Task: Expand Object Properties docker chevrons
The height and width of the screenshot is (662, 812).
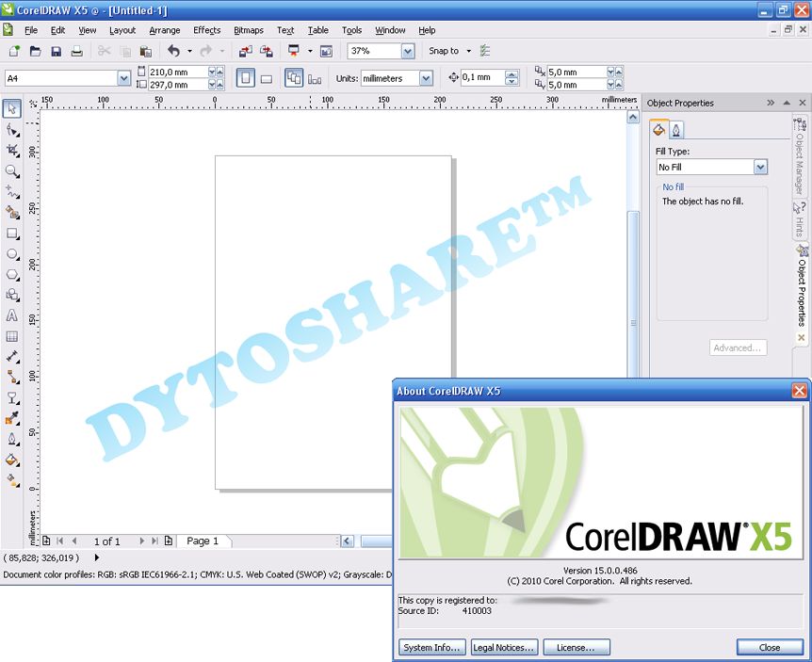Action: (771, 103)
